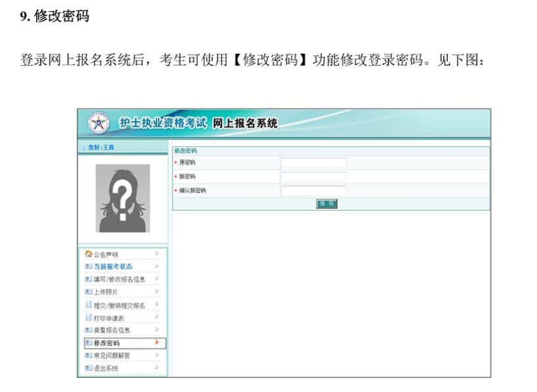537x392 pixels.
Task: Click the placeholder profile photo
Action: (122, 198)
